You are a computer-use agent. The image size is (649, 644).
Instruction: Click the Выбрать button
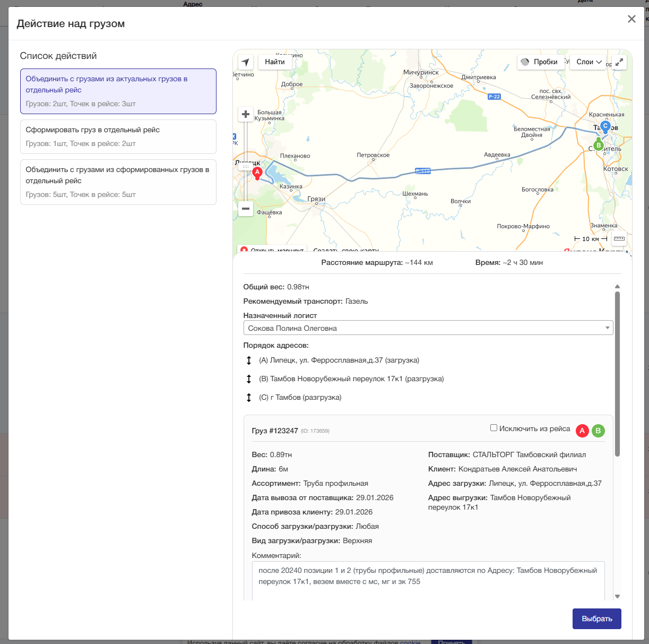click(597, 619)
